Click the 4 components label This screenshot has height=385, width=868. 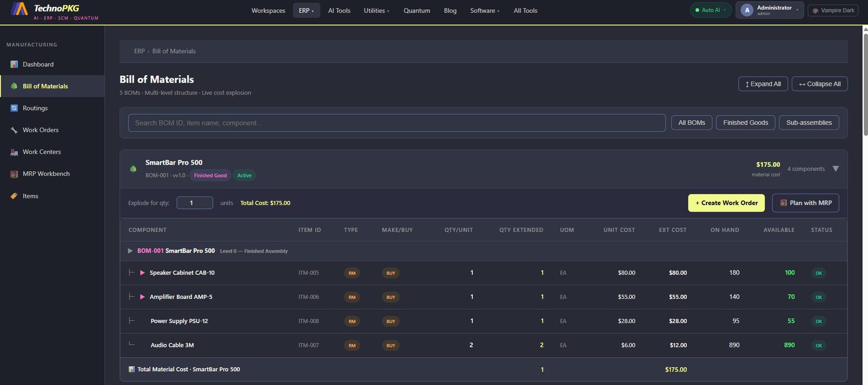(806, 169)
